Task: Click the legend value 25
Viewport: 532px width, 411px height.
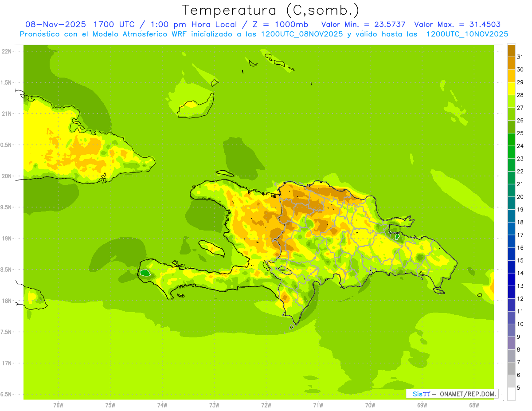Action: [520, 133]
